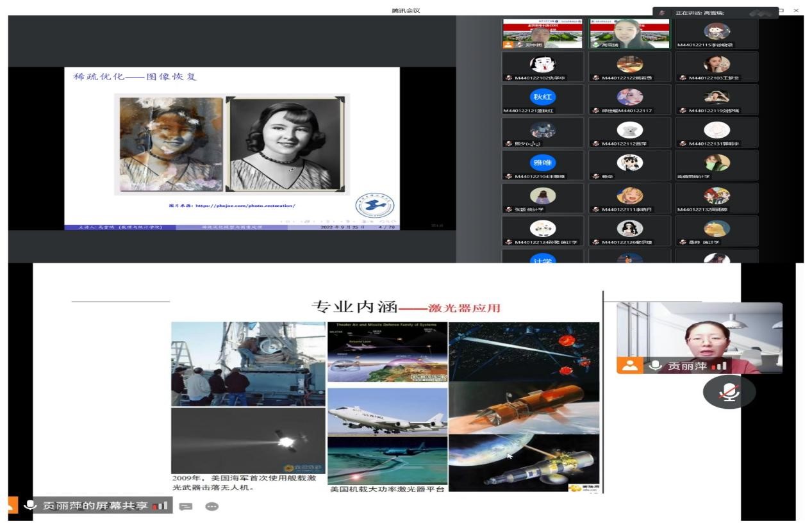Click microphone icon beside 贡丽萍的屏幕共享
The image size is (812, 526).
(29, 505)
